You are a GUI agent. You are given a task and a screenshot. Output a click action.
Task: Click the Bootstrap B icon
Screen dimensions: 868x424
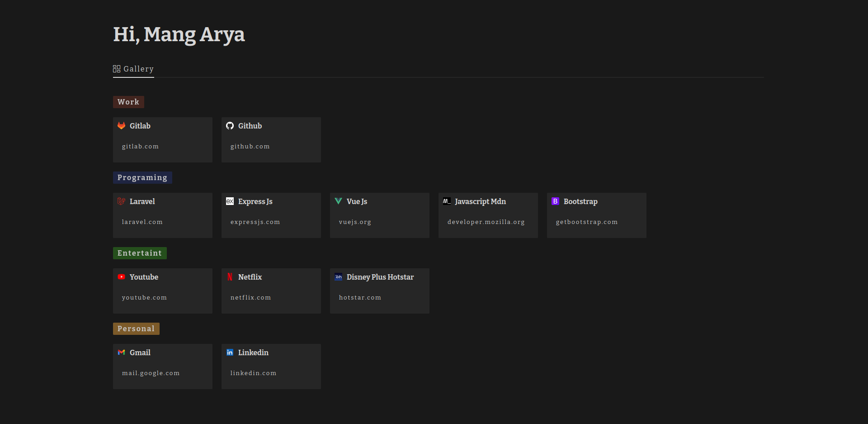[555, 201]
